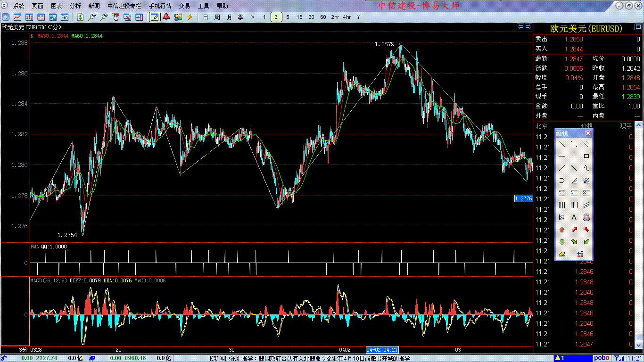The image size is (644, 362).
Task: Switch chart to weekly period 周
Action: (217, 17)
